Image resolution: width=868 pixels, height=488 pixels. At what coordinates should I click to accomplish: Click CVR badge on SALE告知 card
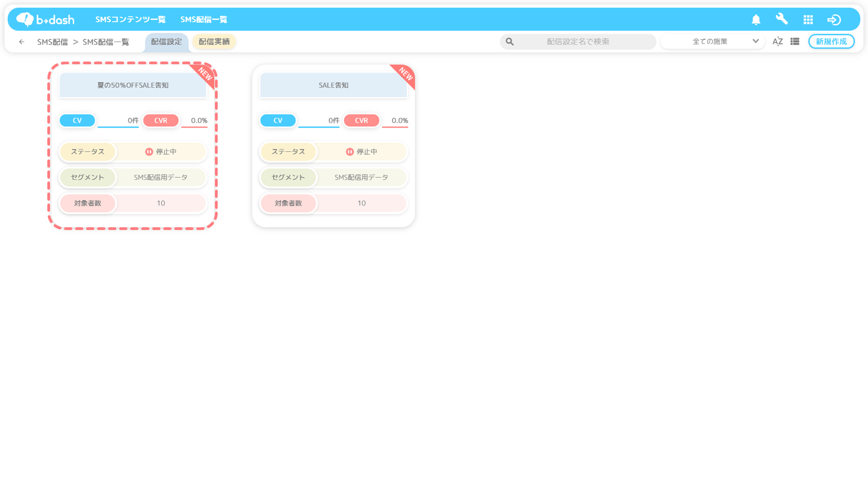(x=361, y=120)
